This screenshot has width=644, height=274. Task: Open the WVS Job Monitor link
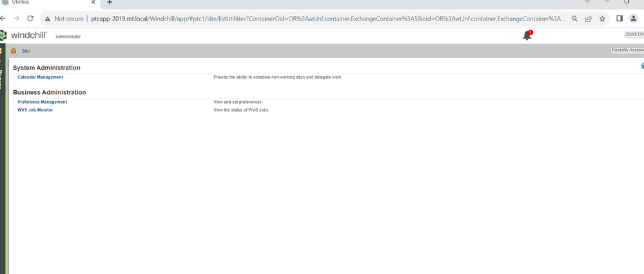(35, 110)
